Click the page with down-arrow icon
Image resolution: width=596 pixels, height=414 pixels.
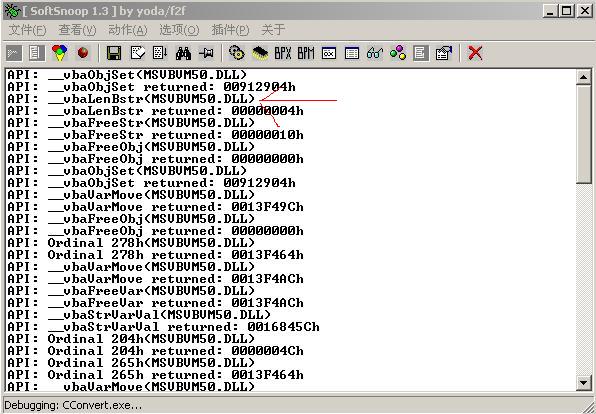pos(160,53)
